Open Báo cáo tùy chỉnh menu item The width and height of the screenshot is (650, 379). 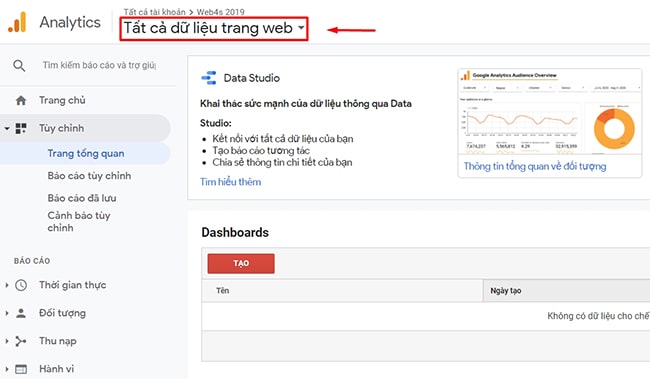89,176
